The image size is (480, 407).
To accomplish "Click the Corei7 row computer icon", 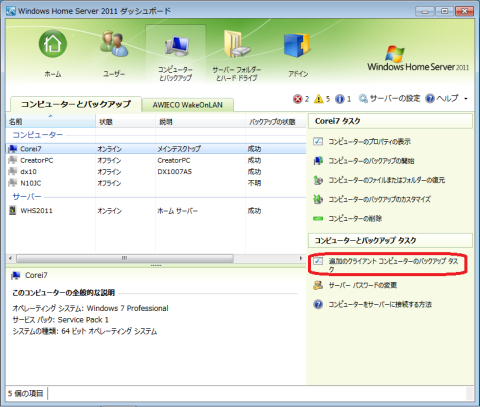I will coord(13,149).
